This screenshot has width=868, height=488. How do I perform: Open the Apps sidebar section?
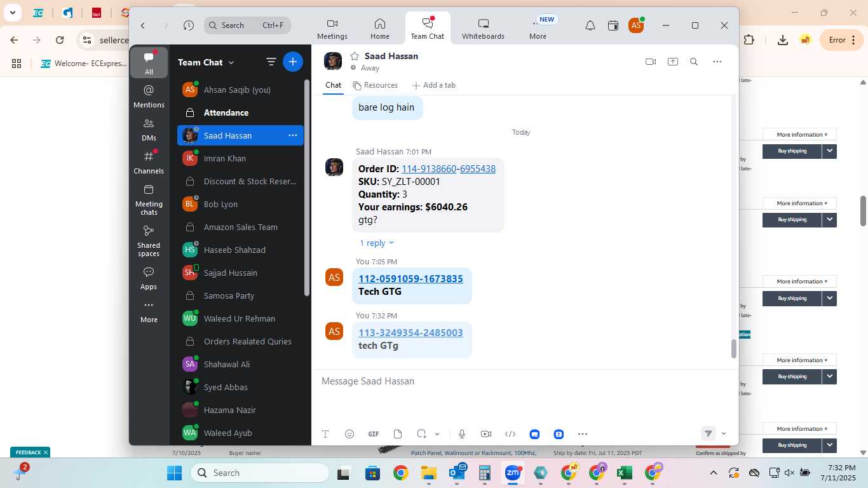(x=149, y=278)
